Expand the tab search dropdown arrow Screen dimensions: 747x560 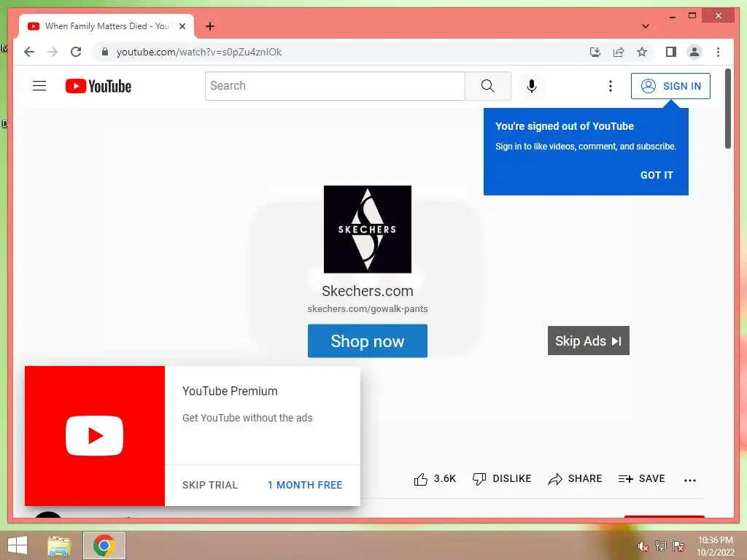pos(645,26)
